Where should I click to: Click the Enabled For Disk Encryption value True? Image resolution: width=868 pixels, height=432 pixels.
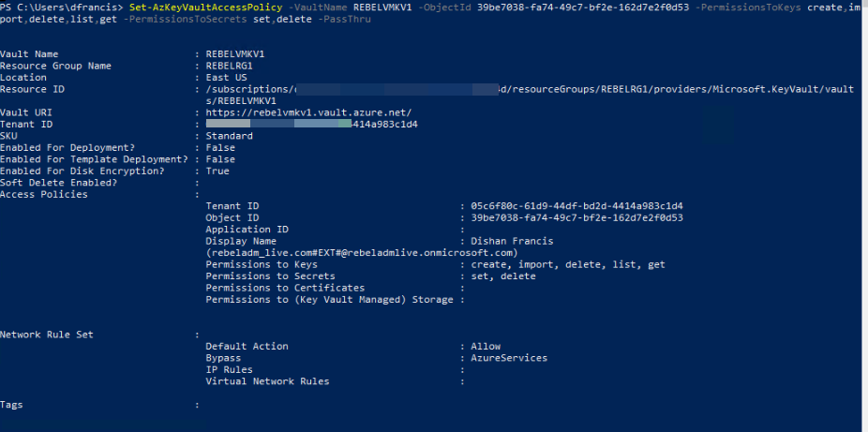tap(217, 171)
